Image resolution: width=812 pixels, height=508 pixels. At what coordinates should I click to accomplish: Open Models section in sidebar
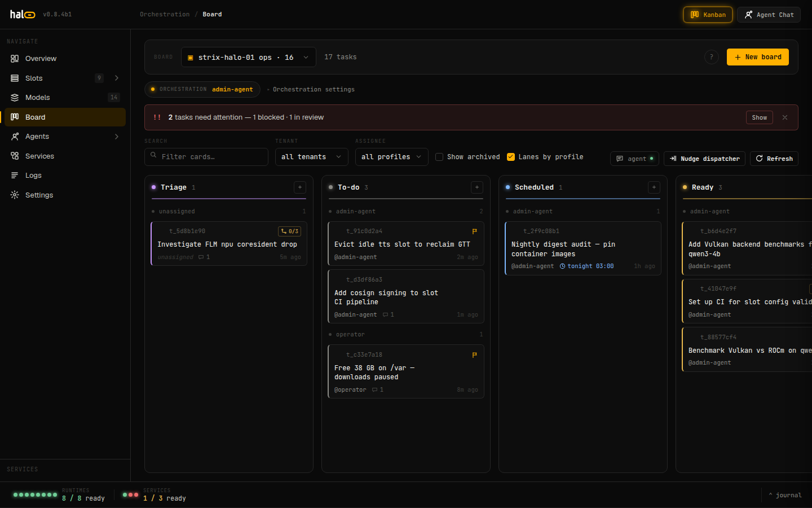pyautogui.click(x=65, y=98)
